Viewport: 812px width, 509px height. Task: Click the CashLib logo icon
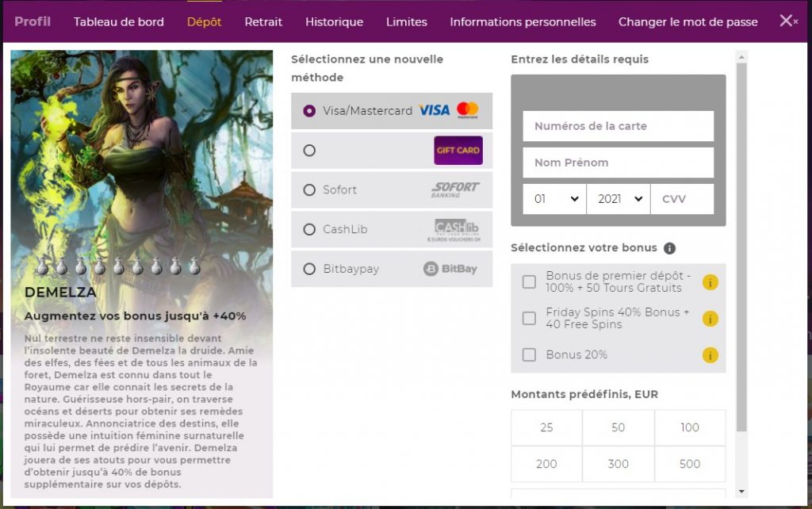tap(457, 230)
